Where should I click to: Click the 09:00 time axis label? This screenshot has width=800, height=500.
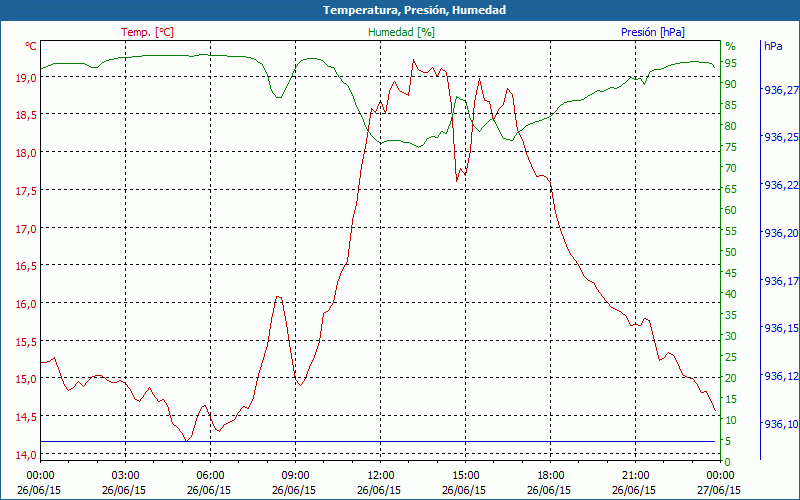tap(295, 475)
